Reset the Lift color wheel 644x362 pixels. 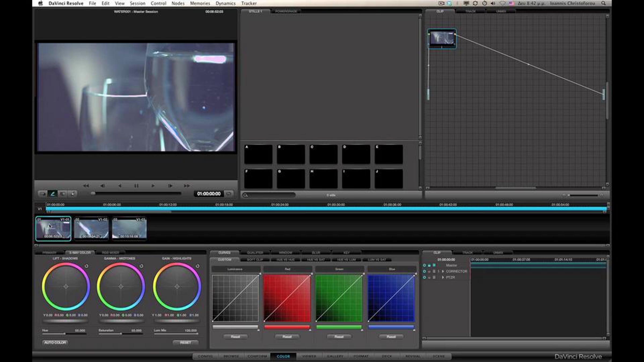(86, 266)
